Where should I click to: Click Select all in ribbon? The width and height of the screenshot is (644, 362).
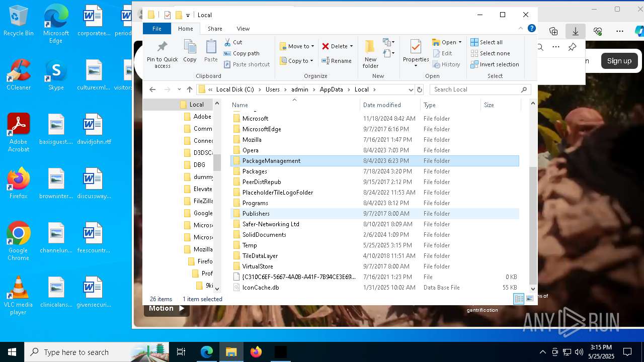[x=487, y=42]
